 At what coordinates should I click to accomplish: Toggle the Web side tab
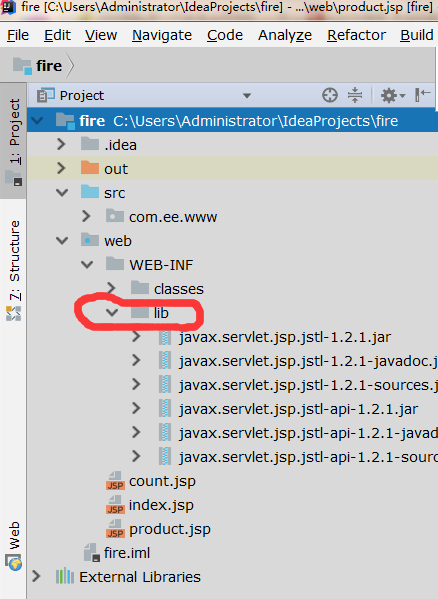pos(14,546)
